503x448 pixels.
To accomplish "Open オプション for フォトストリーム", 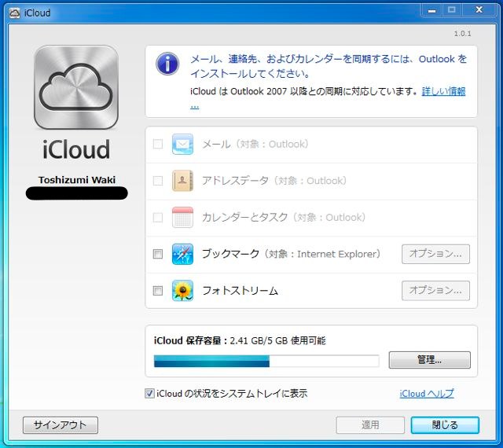I will point(435,291).
